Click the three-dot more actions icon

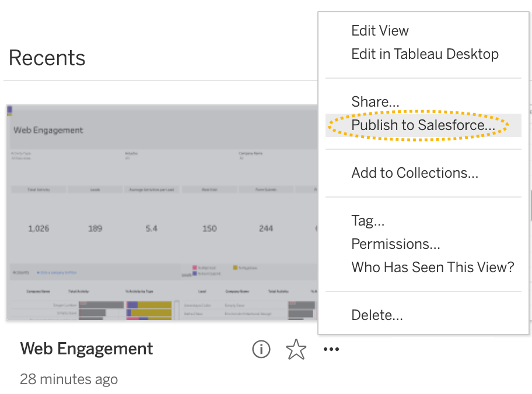click(331, 349)
